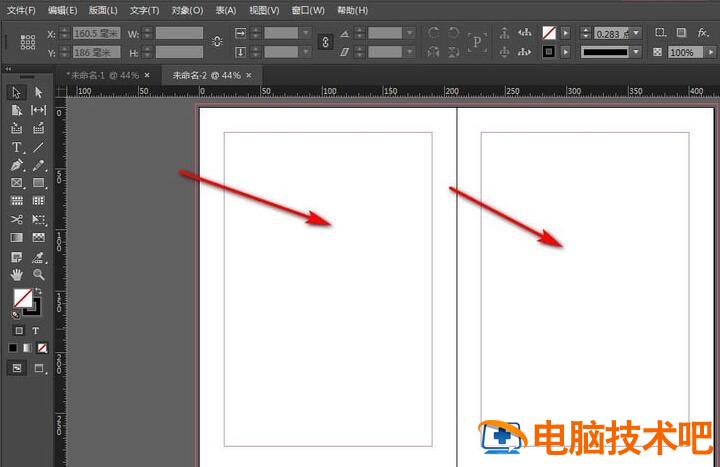Screen dimensions: 720x467
Task: Click the reference point locator grid
Action: (28, 42)
